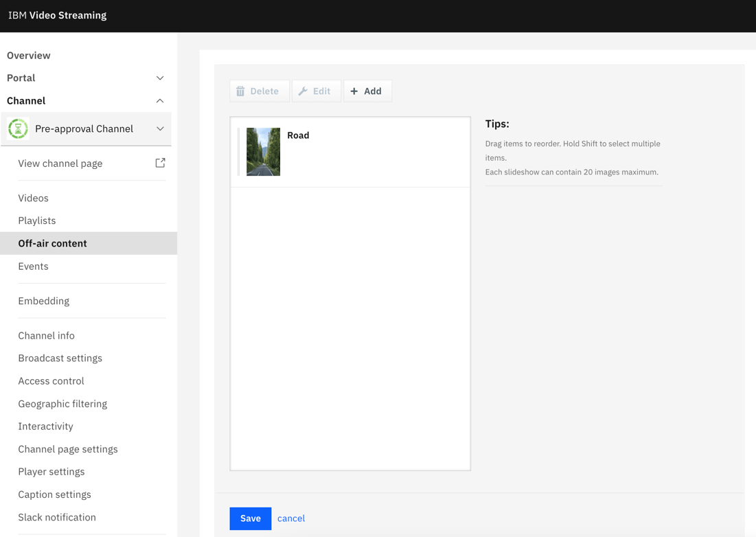Viewport: 756px width, 537px height.
Task: Click the Save button
Action: point(250,518)
